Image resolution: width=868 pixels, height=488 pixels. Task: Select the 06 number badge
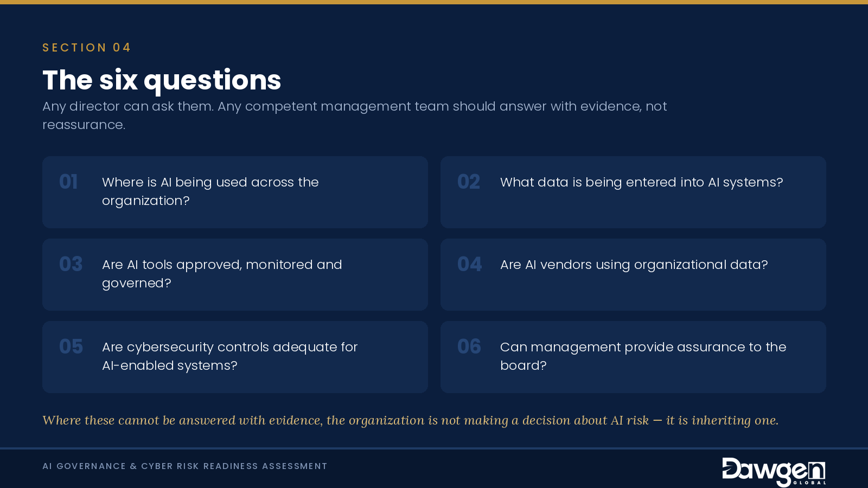click(x=469, y=346)
